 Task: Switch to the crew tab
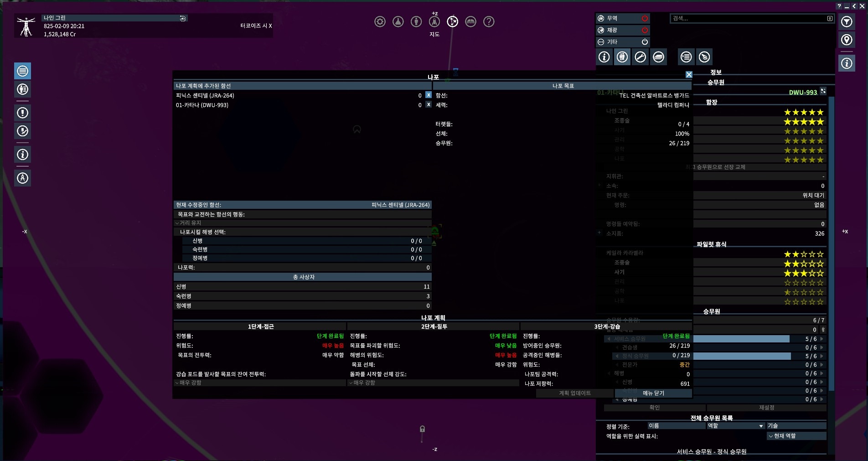(x=622, y=57)
